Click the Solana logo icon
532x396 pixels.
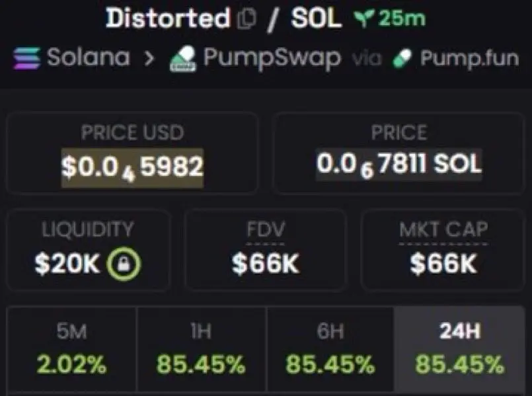[x=27, y=58]
